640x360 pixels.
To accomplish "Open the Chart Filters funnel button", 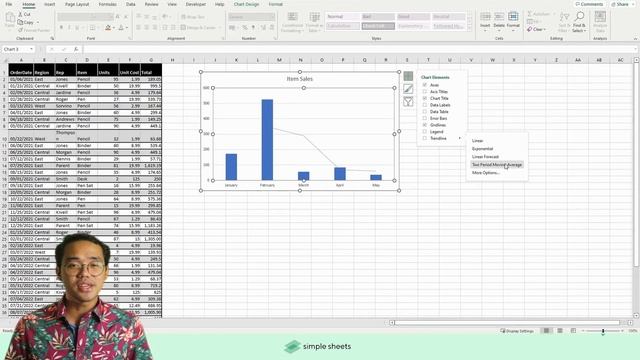I will coord(408,102).
